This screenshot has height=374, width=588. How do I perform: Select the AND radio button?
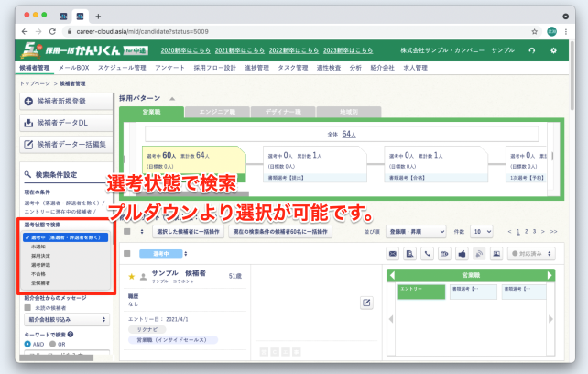pyautogui.click(x=27, y=344)
